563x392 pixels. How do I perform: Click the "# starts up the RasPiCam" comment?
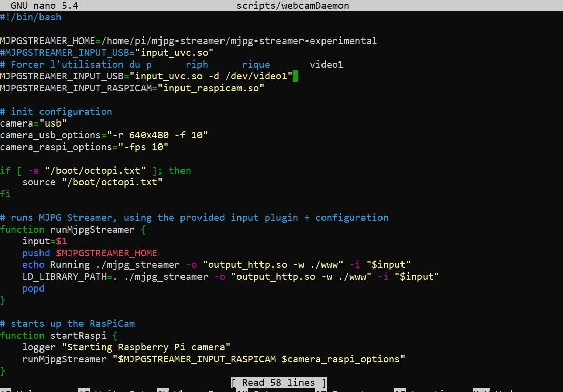point(68,324)
